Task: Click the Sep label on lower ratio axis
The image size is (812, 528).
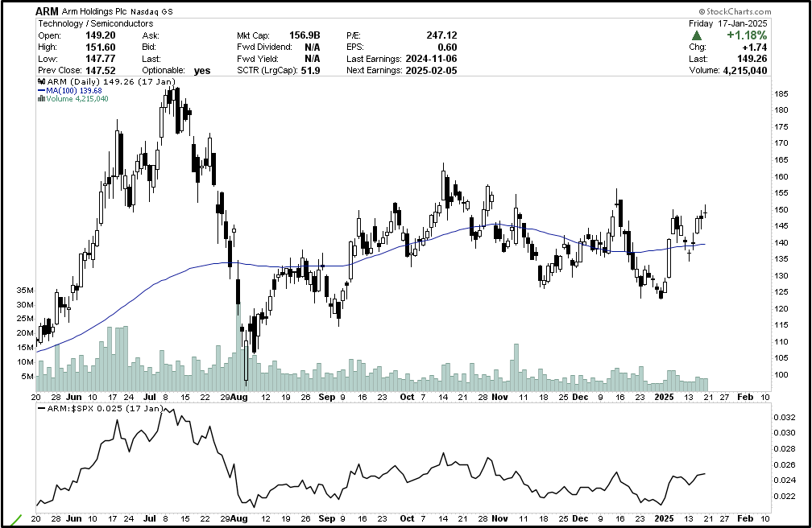Action: [x=327, y=518]
